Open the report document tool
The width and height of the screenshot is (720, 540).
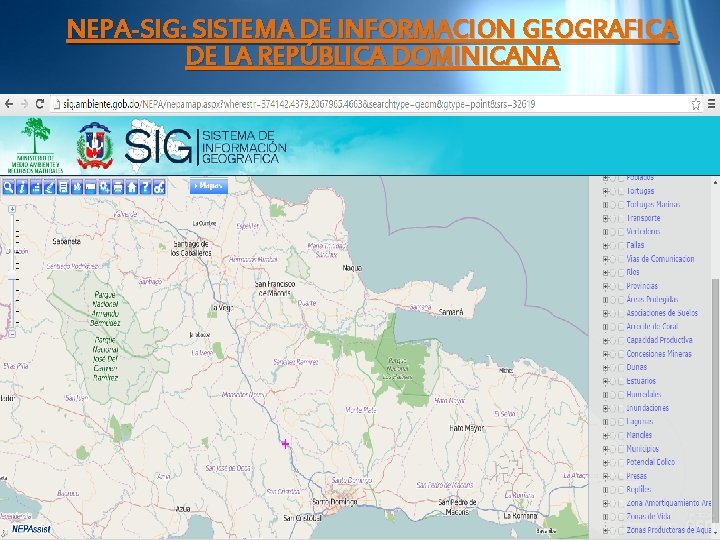pyautogui.click(x=63, y=187)
